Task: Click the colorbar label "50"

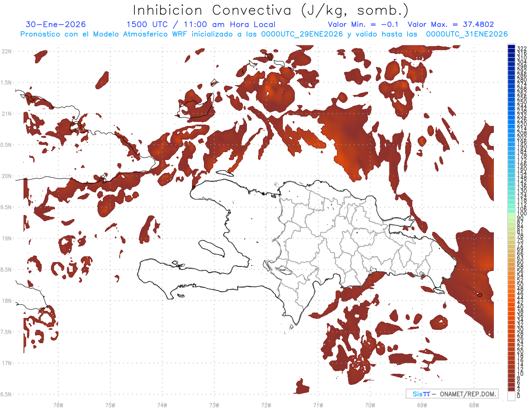Action: pyautogui.click(x=520, y=285)
